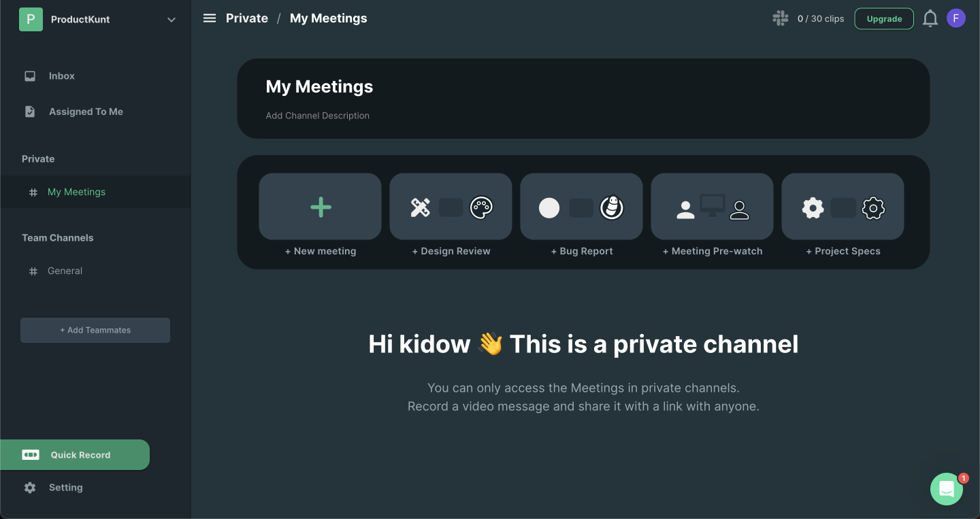Click the Add Teammates button
The image size is (980, 519).
tap(95, 330)
